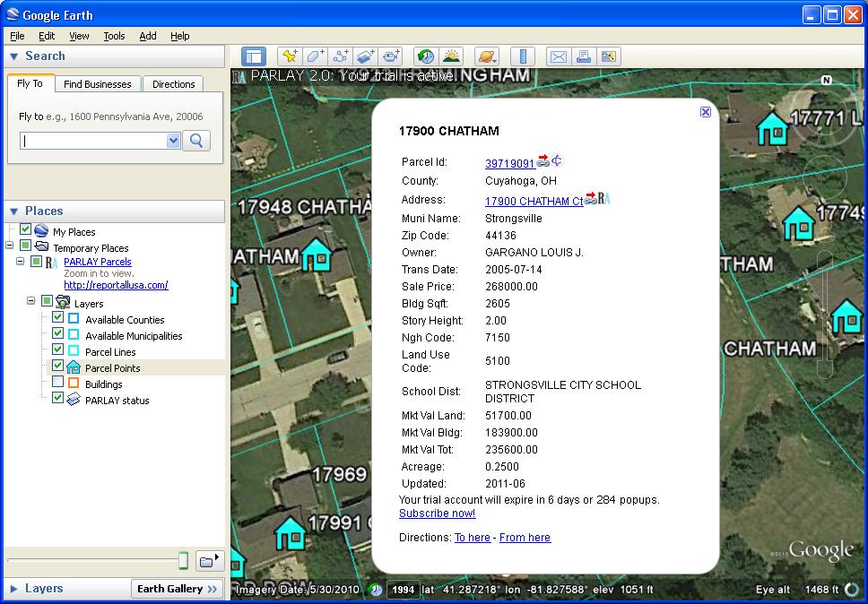Click house icon labeled 17771

pos(772,129)
